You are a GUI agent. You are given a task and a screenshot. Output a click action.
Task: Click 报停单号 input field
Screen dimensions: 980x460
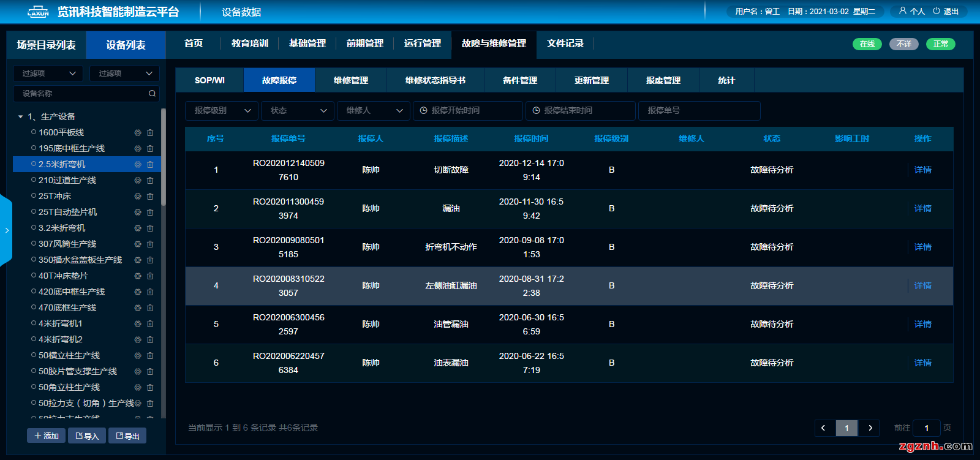point(699,111)
